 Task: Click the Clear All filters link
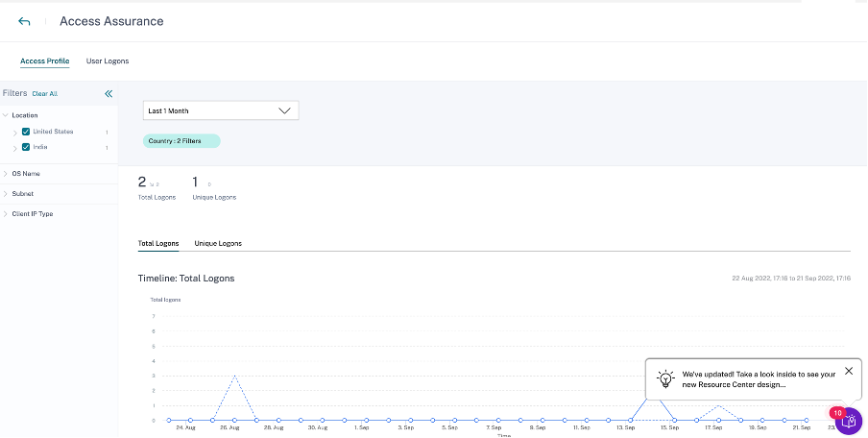pyautogui.click(x=45, y=94)
